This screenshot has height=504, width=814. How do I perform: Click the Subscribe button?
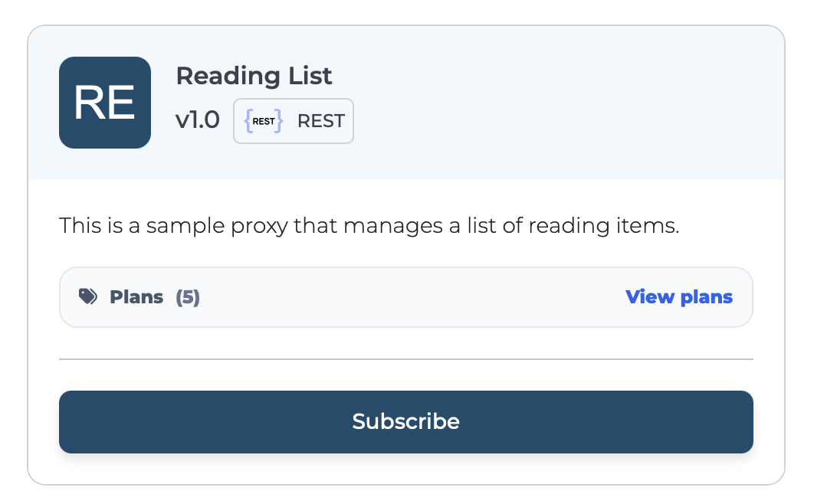pos(406,421)
